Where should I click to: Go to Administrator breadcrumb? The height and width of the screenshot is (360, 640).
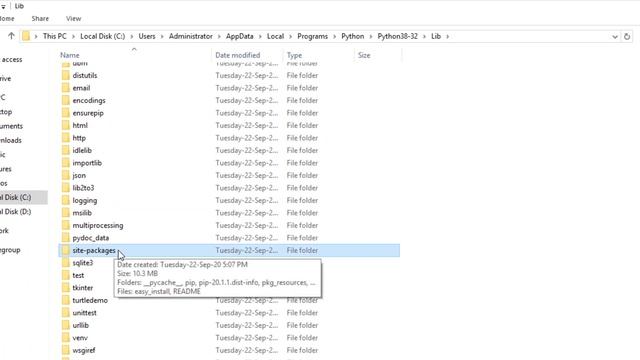click(x=191, y=36)
